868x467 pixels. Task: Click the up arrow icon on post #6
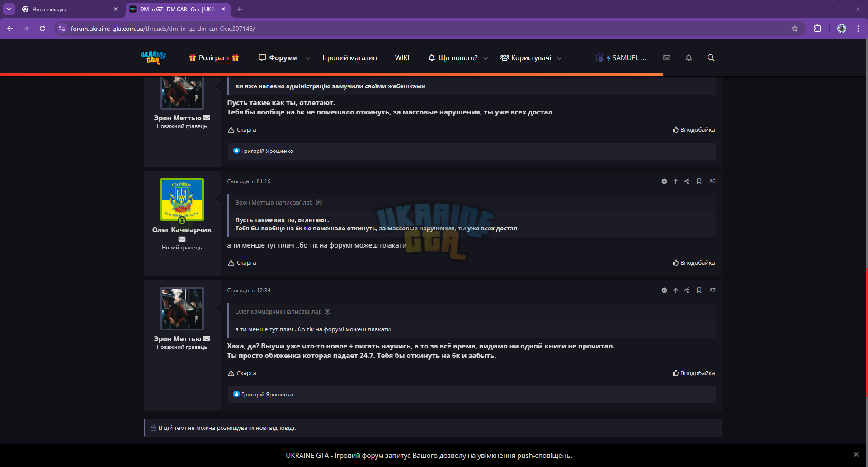675,181
